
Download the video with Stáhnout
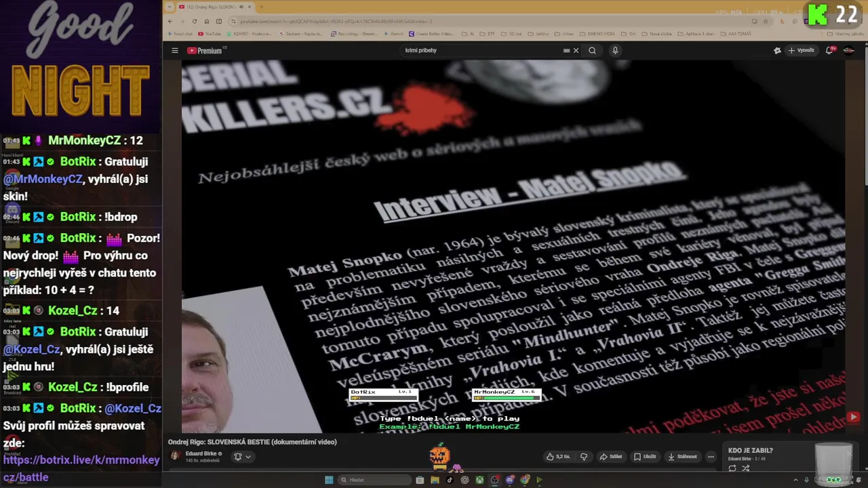[682, 457]
